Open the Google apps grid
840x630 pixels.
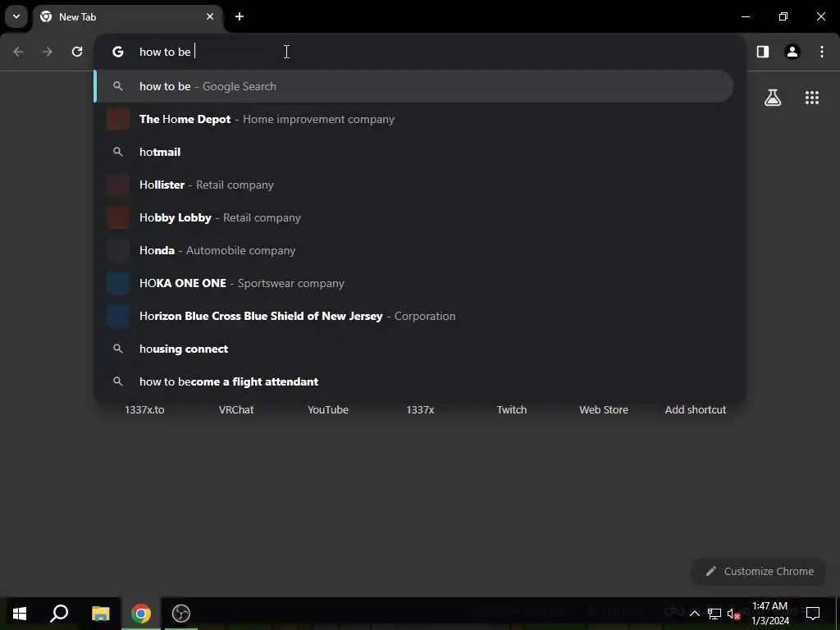pyautogui.click(x=812, y=98)
